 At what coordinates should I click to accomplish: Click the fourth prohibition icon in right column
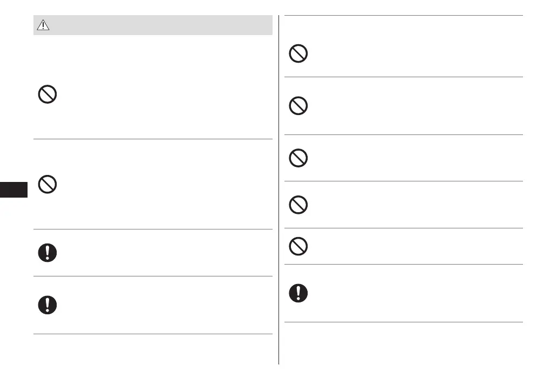pos(298,205)
